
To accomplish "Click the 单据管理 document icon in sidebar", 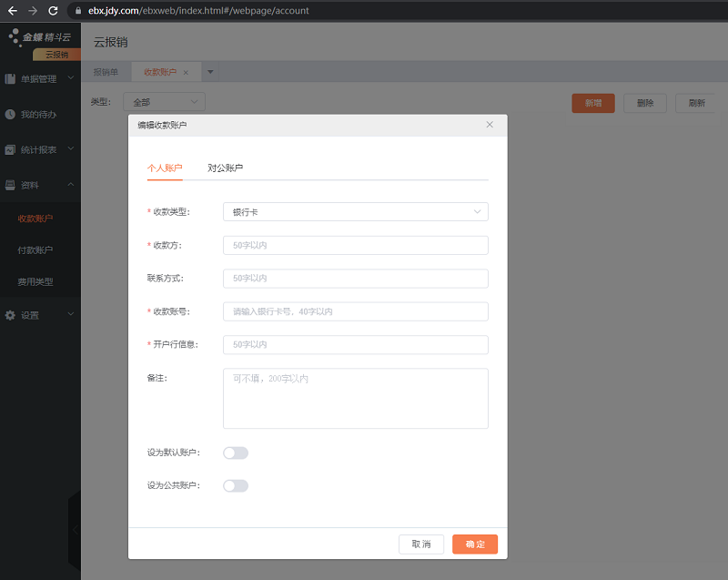I will [10, 79].
